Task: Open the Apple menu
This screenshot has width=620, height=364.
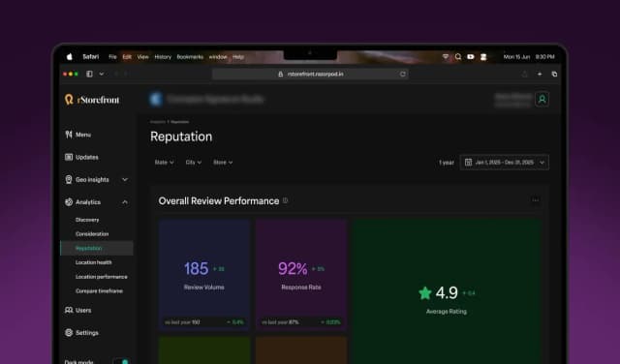Action: (70, 57)
